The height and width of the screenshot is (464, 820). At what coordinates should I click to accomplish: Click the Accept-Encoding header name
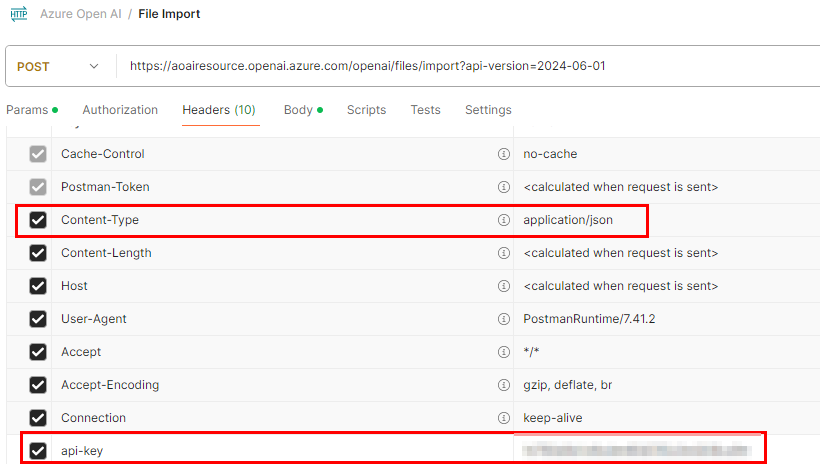tap(110, 384)
